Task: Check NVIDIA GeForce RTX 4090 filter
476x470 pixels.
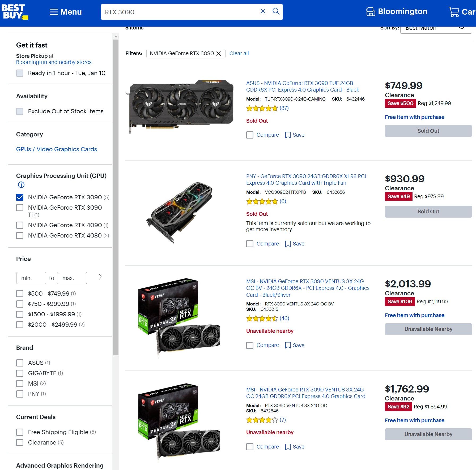Action: coord(20,225)
